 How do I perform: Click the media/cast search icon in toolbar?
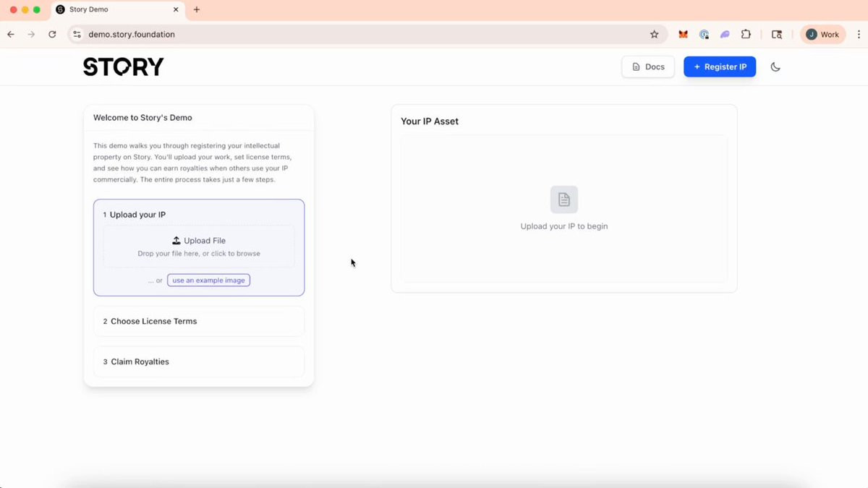777,34
